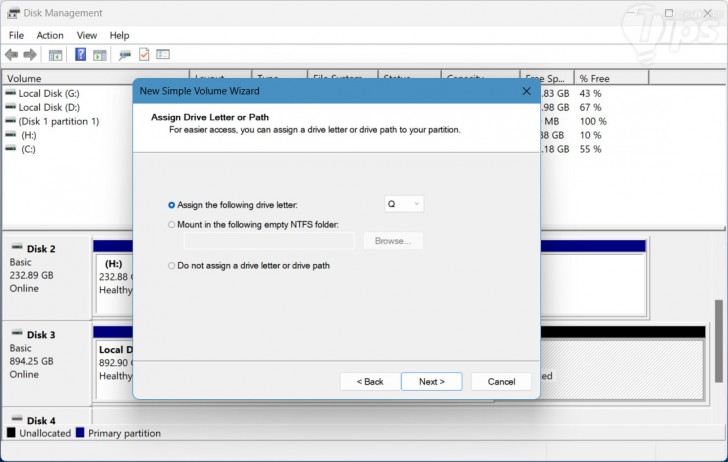Screen dimensions: 728x462
Task: Select the (C:) volume row text
Action: click(28, 149)
